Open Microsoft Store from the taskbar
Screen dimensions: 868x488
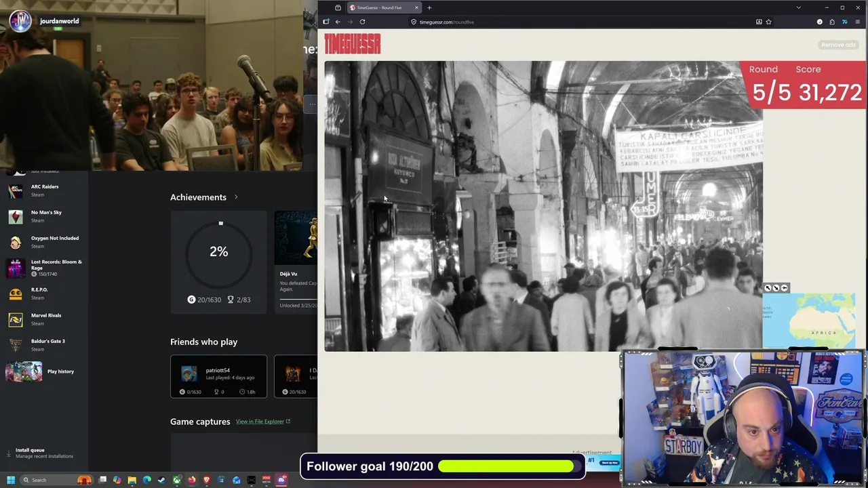221,480
